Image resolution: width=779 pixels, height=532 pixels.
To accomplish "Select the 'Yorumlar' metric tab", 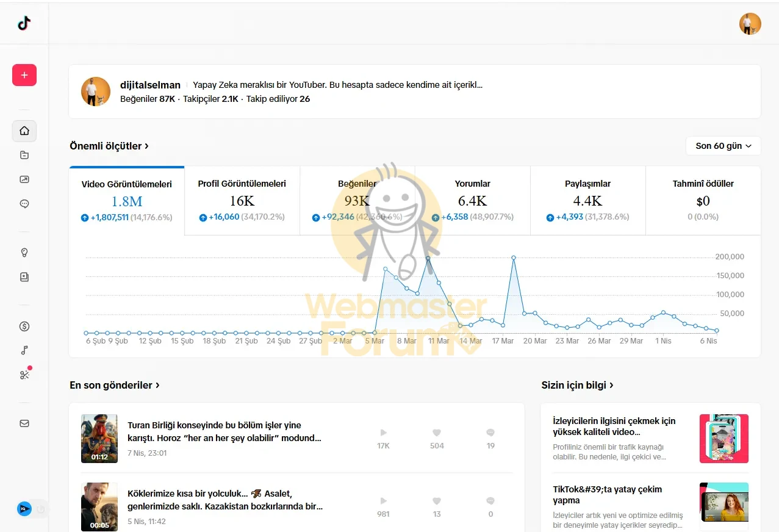I will [472, 200].
